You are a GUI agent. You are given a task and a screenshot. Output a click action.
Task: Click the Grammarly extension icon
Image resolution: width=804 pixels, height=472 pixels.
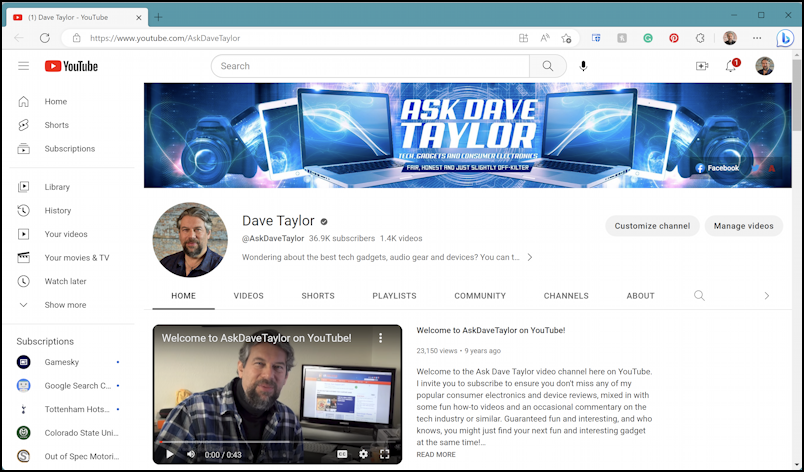point(648,38)
